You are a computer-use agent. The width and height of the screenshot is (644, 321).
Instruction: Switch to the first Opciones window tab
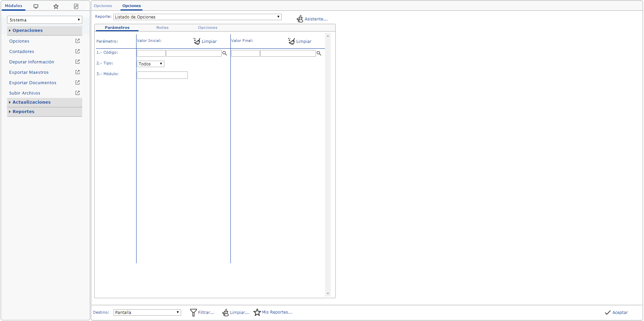(x=103, y=6)
